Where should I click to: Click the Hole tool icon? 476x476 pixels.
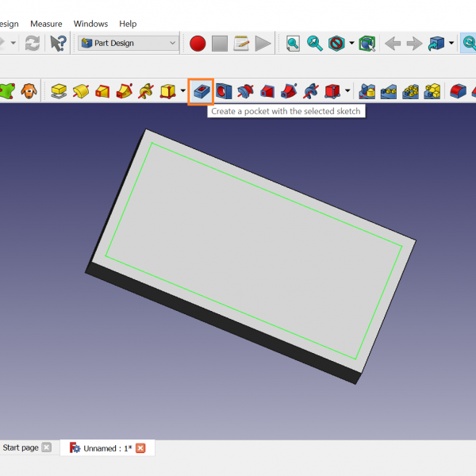tap(223, 91)
